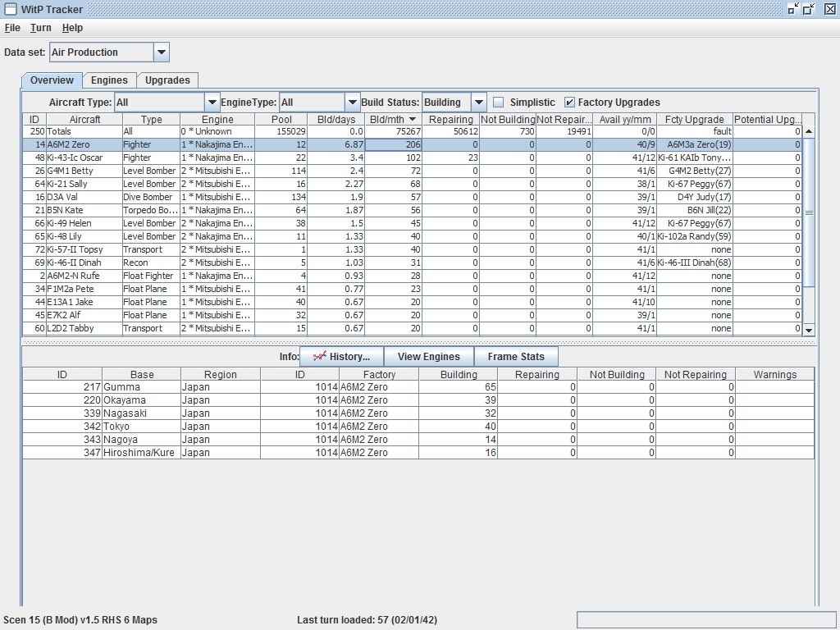Screen dimensions: 840x630
Task: Open the Help menu
Action: (x=72, y=28)
